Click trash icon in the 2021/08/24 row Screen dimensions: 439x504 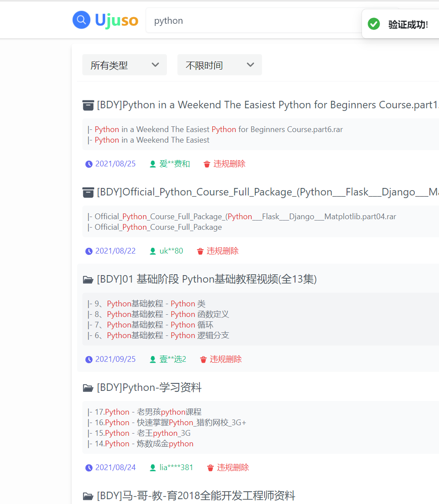(x=210, y=468)
